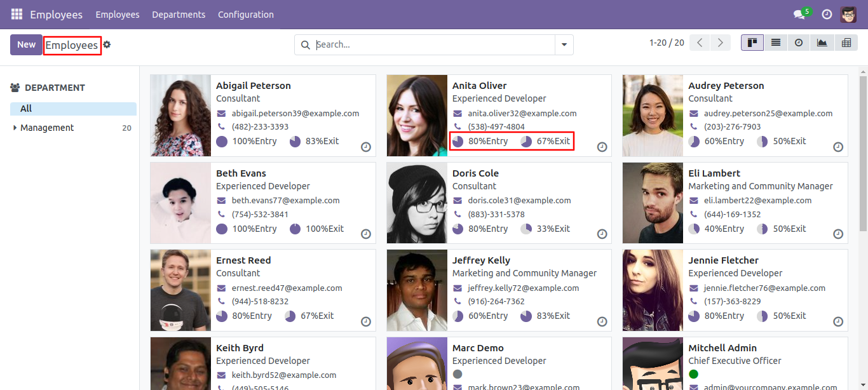Click Ernest Reed 80%Entry value
This screenshot has width=868, height=390.
tap(252, 316)
